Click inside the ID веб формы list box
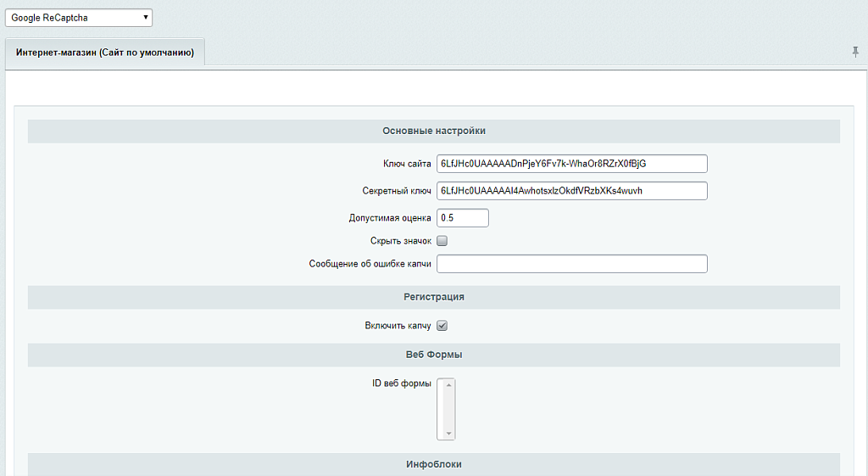 click(441, 409)
